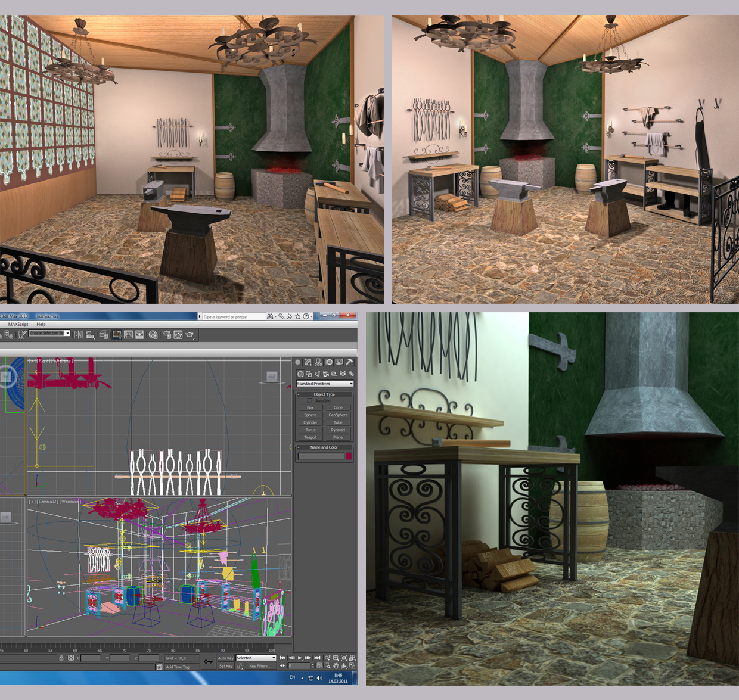Viewport: 739px width, 700px height.
Task: Open the Standard Primitives dropdown
Action: pyautogui.click(x=325, y=384)
